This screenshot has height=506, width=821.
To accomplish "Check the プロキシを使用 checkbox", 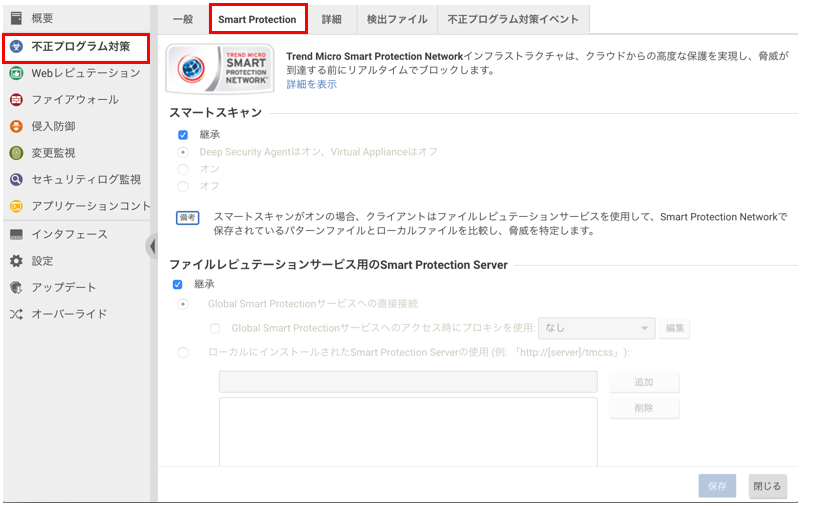I will tap(215, 328).
